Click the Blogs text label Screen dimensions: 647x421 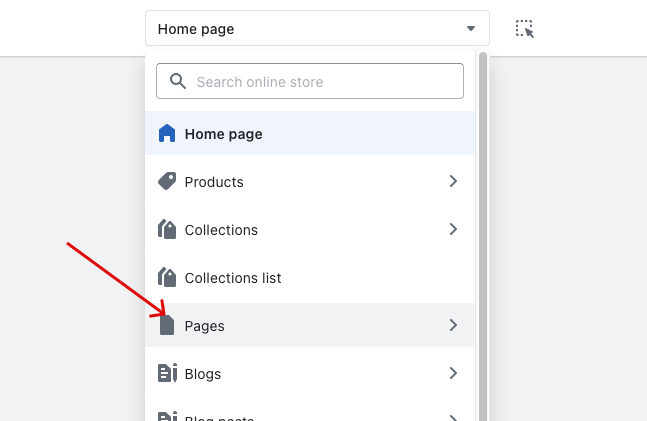point(203,374)
